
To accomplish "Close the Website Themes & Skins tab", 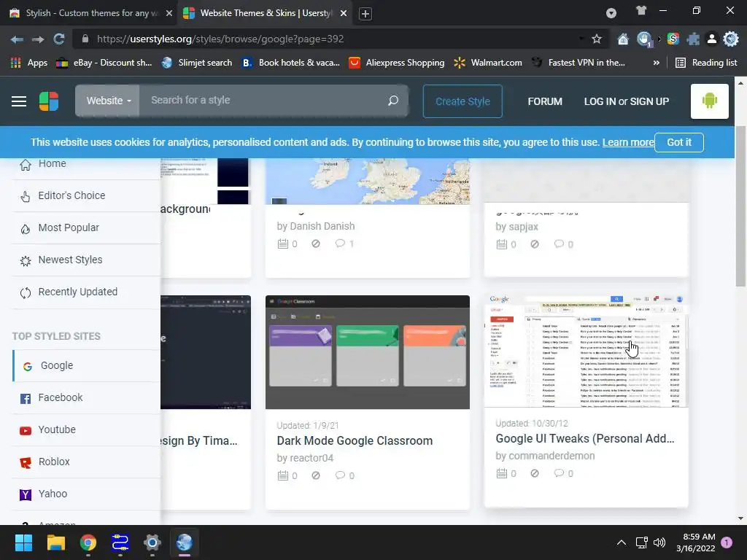I will [x=344, y=13].
